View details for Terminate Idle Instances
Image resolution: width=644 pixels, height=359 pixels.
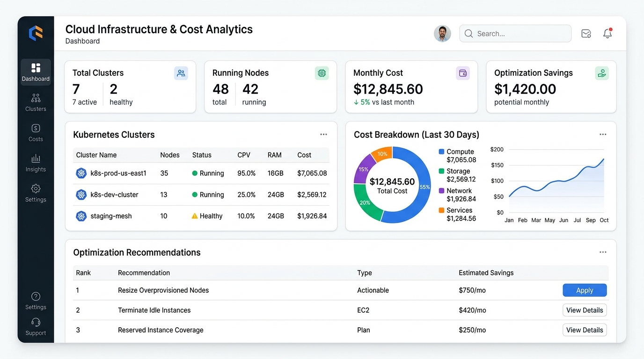point(585,310)
